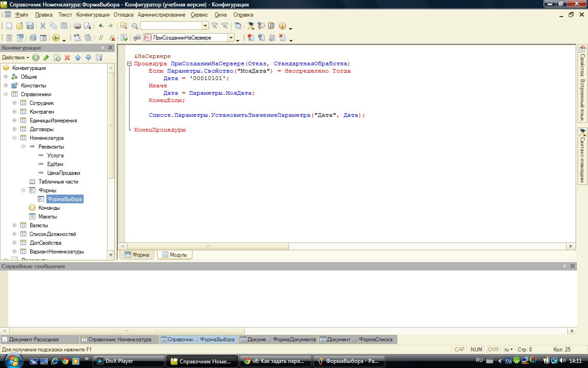Image resolution: width=588 pixels, height=368 pixels.
Task: Open the Отладка menu
Action: point(123,15)
